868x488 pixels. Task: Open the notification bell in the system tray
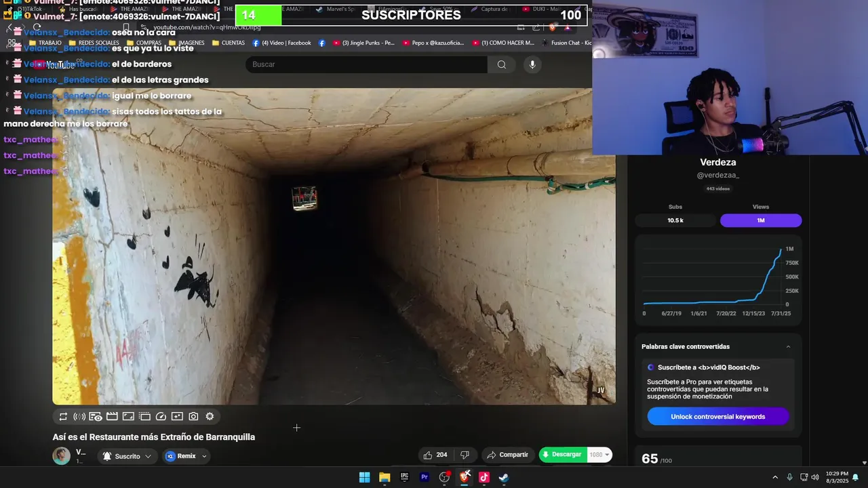[856, 477]
